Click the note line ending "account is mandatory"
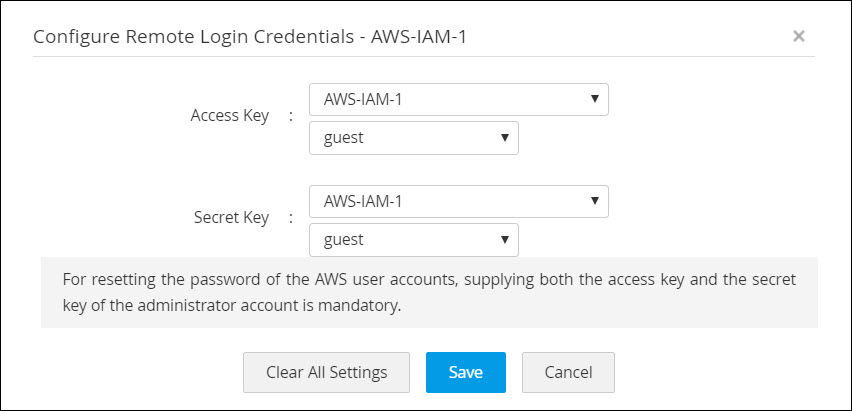Viewport: 852px width, 411px height. click(x=231, y=306)
